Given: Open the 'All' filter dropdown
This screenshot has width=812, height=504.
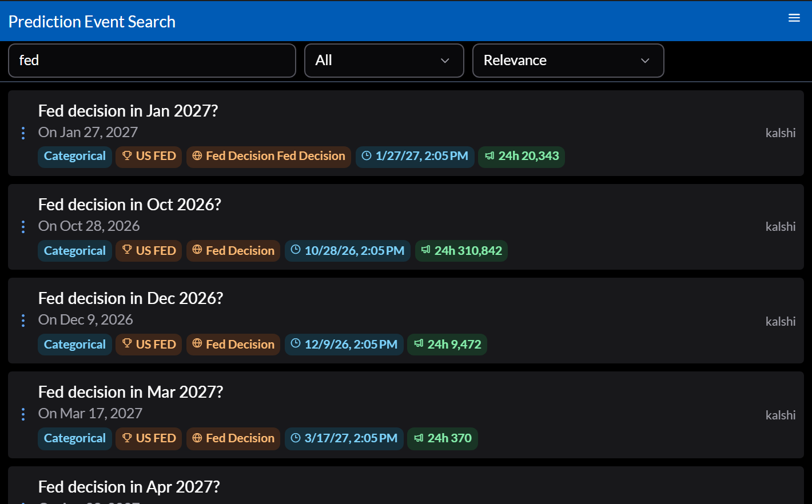Looking at the screenshot, I should 384,61.
